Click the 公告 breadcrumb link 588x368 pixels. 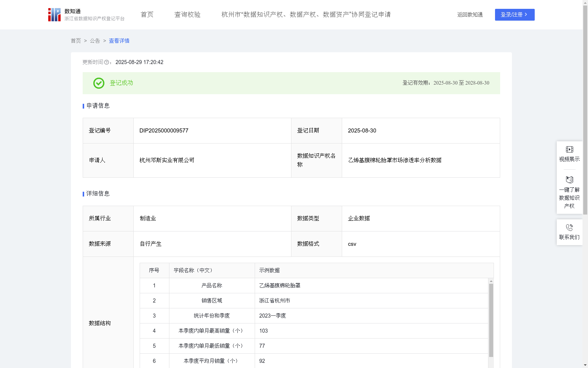coord(94,41)
